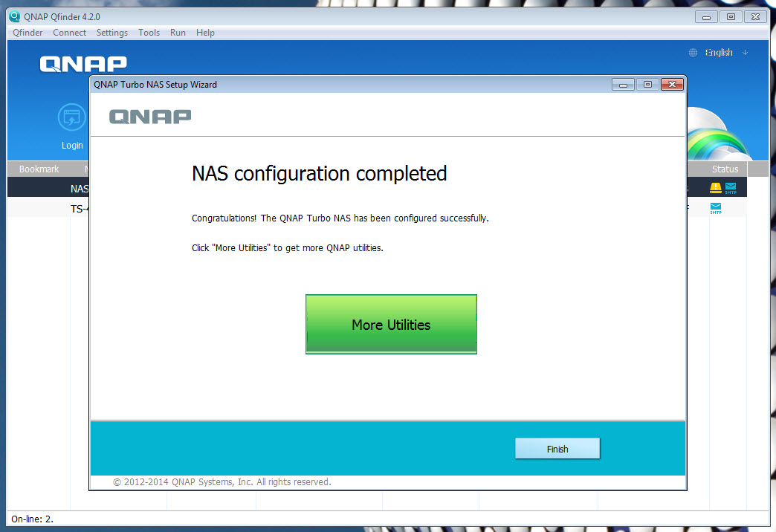Maximize the Qfinder main window
776x532 pixels.
coord(731,17)
